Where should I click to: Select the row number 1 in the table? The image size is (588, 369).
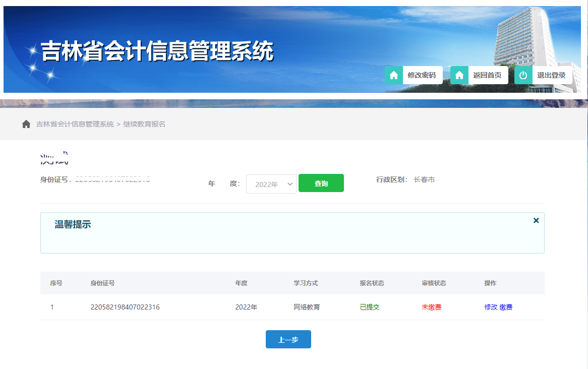point(52,306)
